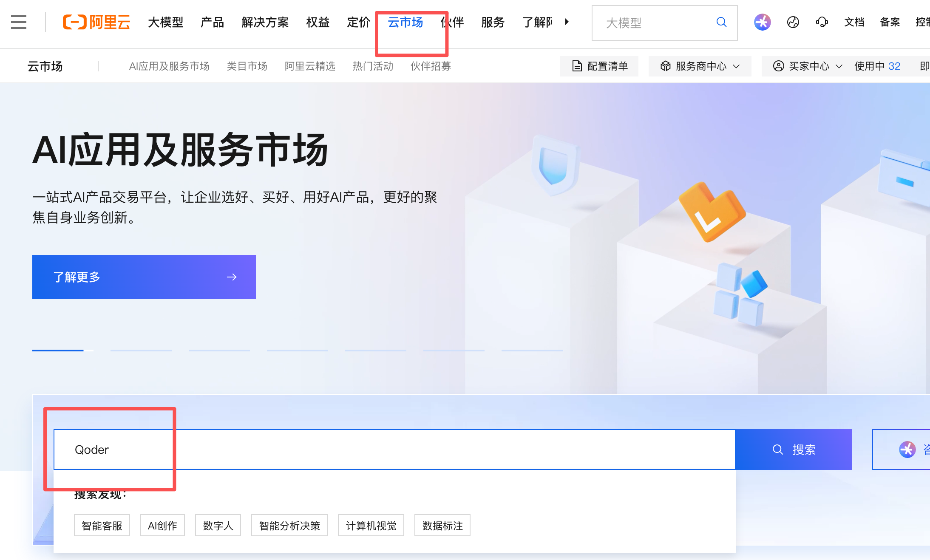
Task: Select 数据标注 suggestion tag
Action: 442,526
